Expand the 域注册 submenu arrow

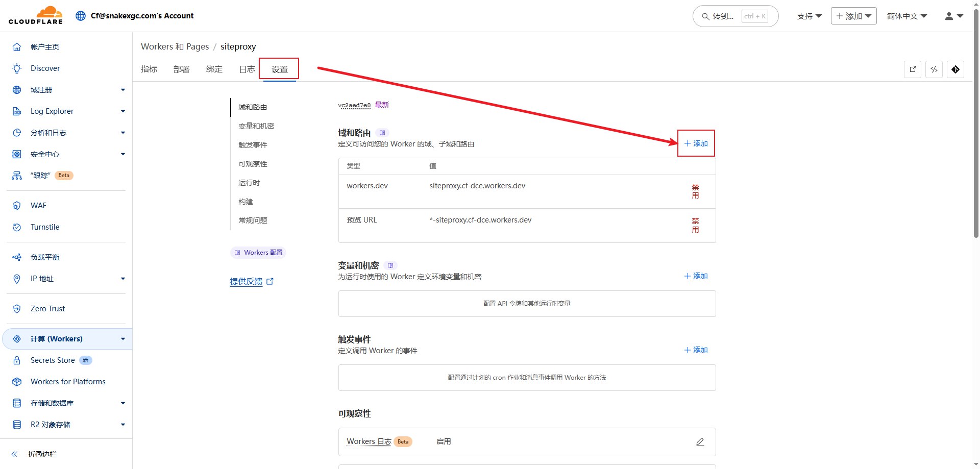click(x=123, y=90)
